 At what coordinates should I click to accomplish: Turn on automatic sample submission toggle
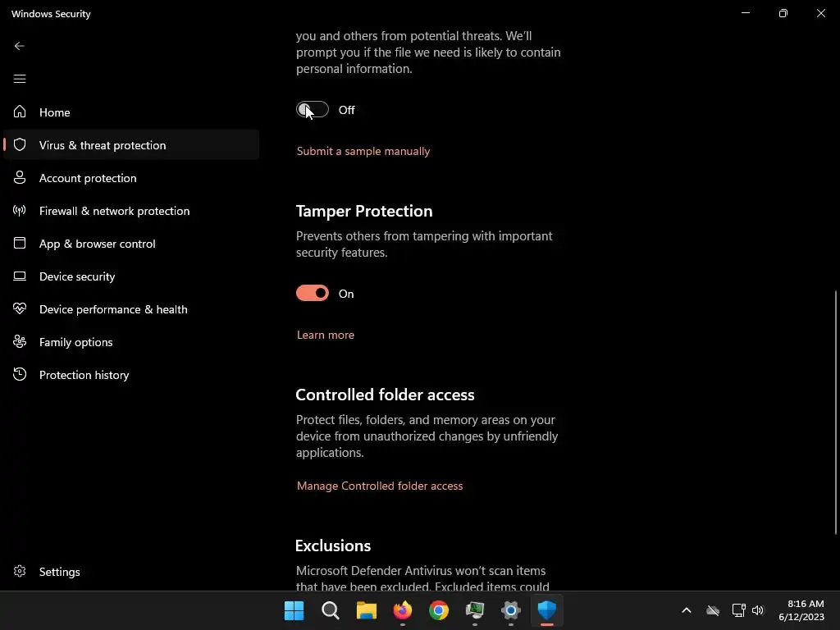click(x=313, y=109)
